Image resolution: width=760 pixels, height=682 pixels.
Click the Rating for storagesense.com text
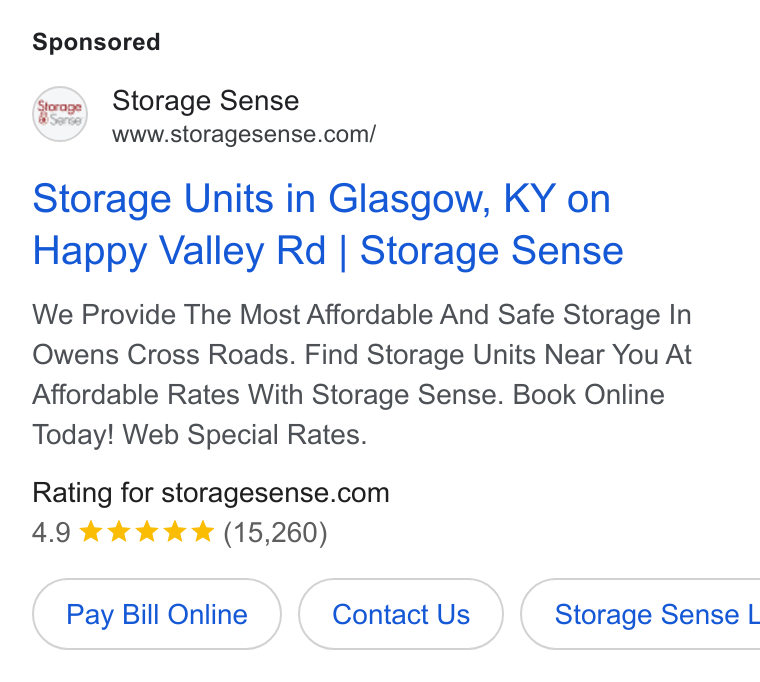click(x=211, y=493)
